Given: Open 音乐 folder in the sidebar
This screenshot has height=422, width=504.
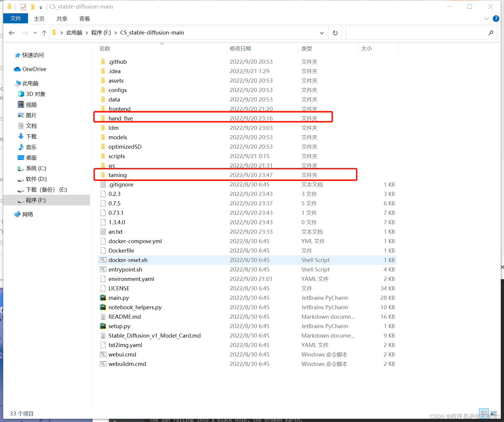Looking at the screenshot, I should point(31,147).
